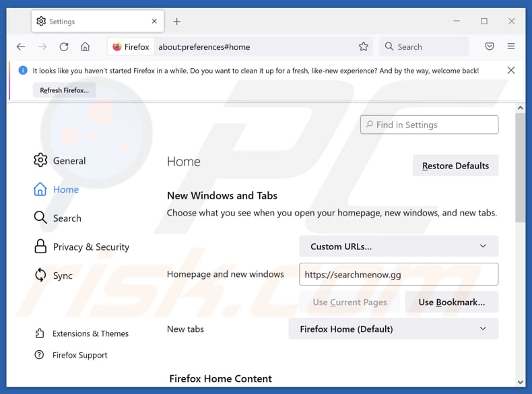Expand the Custom URLs dropdown
532x394 pixels.
(399, 246)
